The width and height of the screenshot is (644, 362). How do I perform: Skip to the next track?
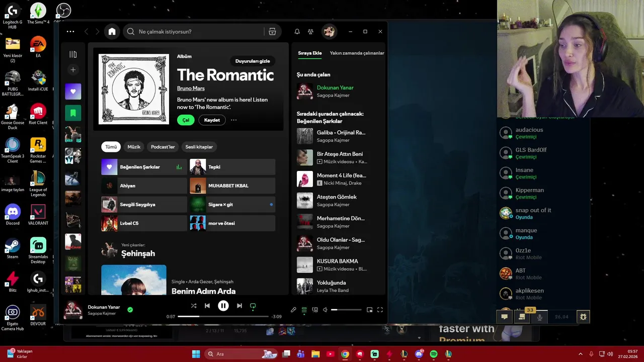click(239, 306)
